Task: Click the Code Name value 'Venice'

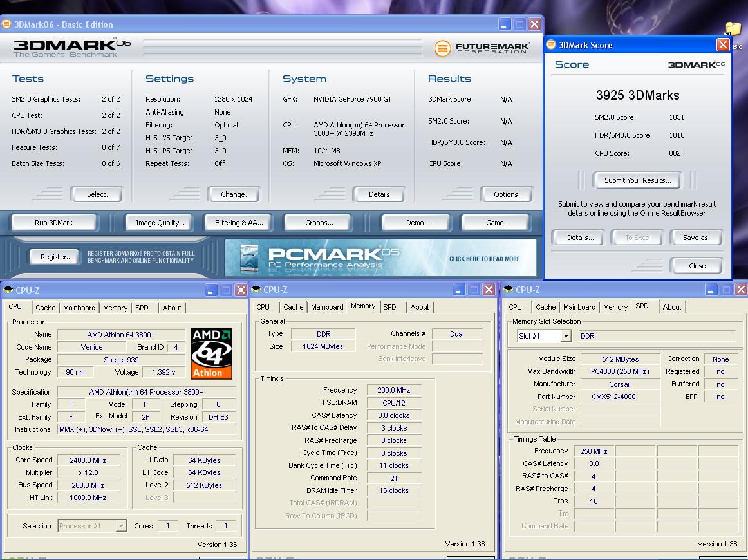Action: pyautogui.click(x=91, y=347)
